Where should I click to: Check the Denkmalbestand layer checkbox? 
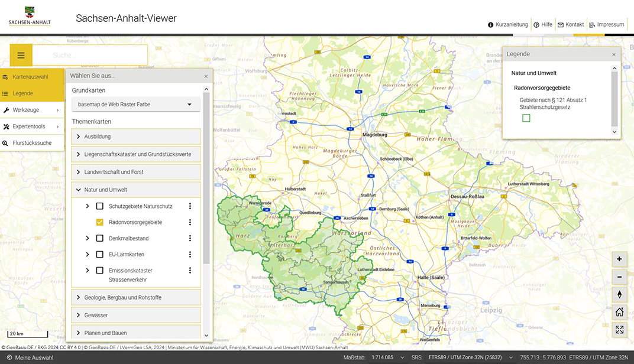[100, 239]
